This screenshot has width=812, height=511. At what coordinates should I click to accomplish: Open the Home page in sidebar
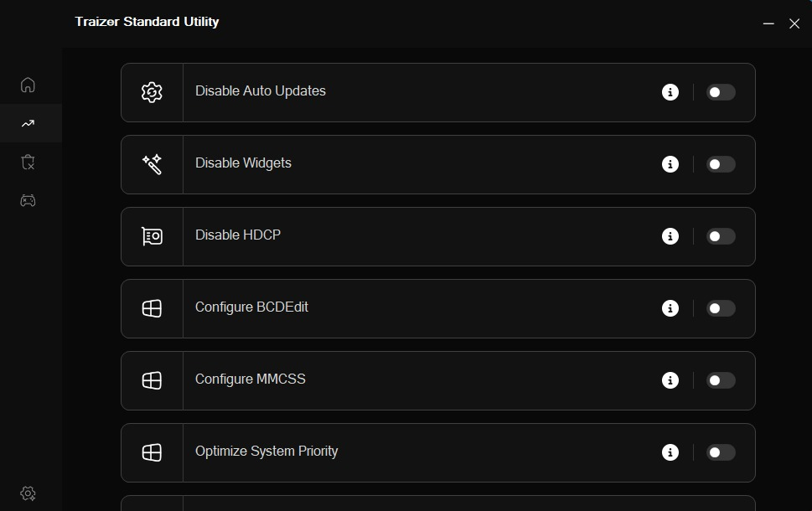click(x=28, y=85)
